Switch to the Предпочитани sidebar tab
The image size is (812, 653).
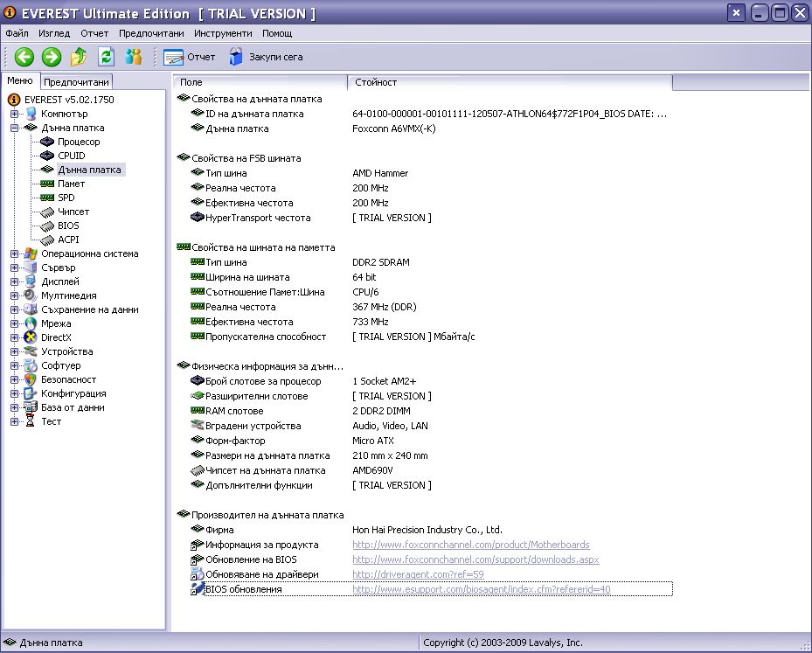tap(76, 82)
